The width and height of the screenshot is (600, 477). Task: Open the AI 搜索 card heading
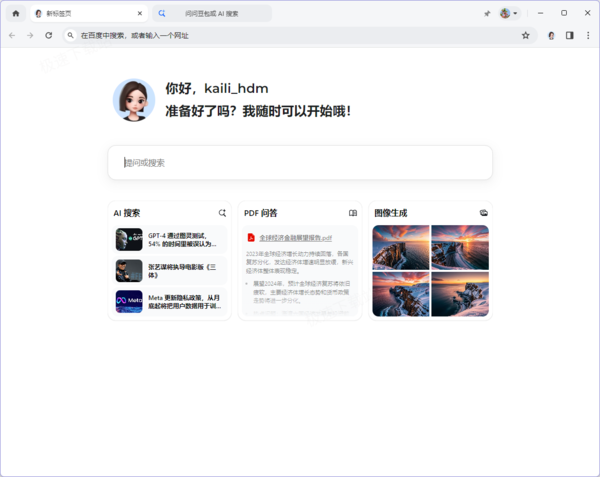[x=127, y=213]
